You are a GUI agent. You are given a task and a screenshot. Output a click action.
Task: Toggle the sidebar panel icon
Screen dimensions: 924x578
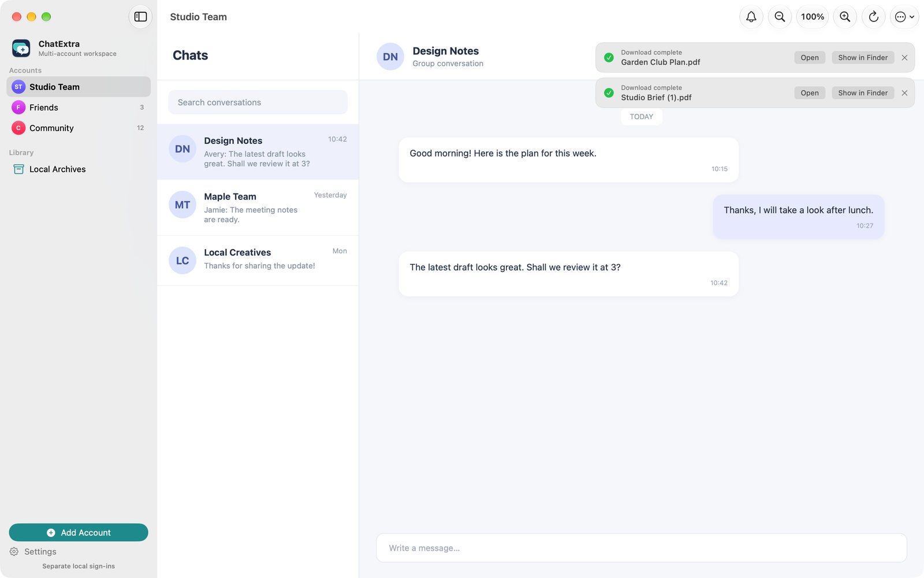point(140,17)
